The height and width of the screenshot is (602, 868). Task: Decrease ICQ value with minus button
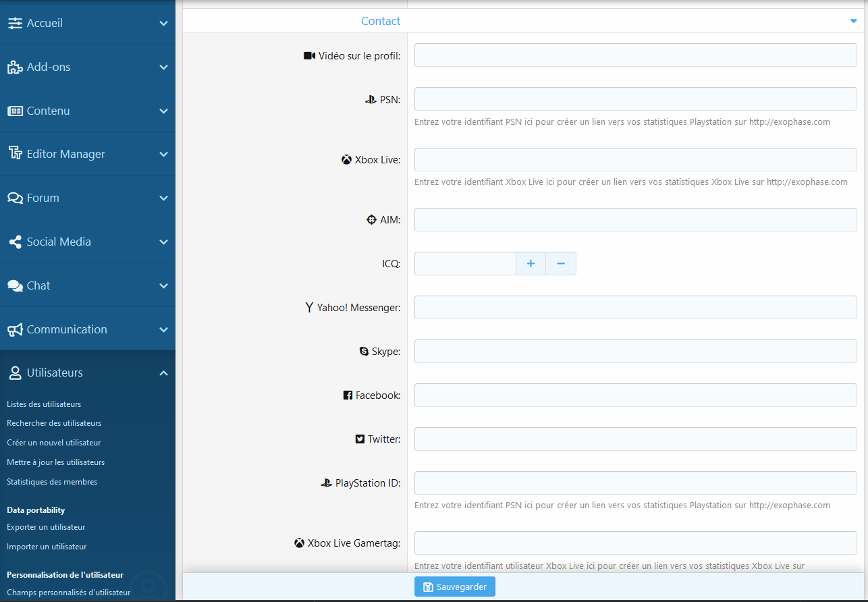560,264
